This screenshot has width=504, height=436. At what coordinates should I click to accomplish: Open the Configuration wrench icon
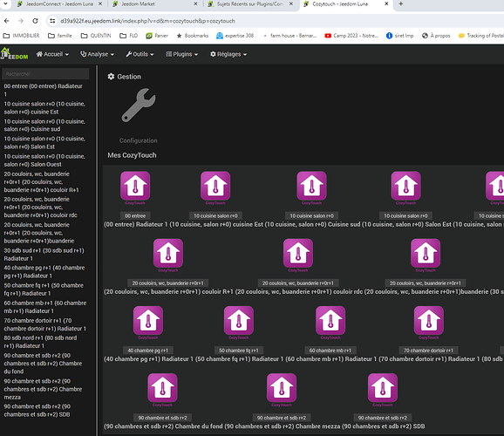[x=139, y=106]
